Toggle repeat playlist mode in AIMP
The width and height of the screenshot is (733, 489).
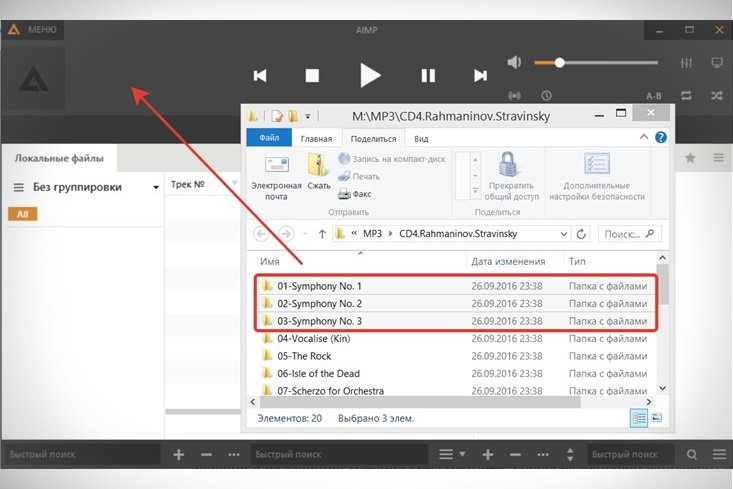click(x=686, y=96)
